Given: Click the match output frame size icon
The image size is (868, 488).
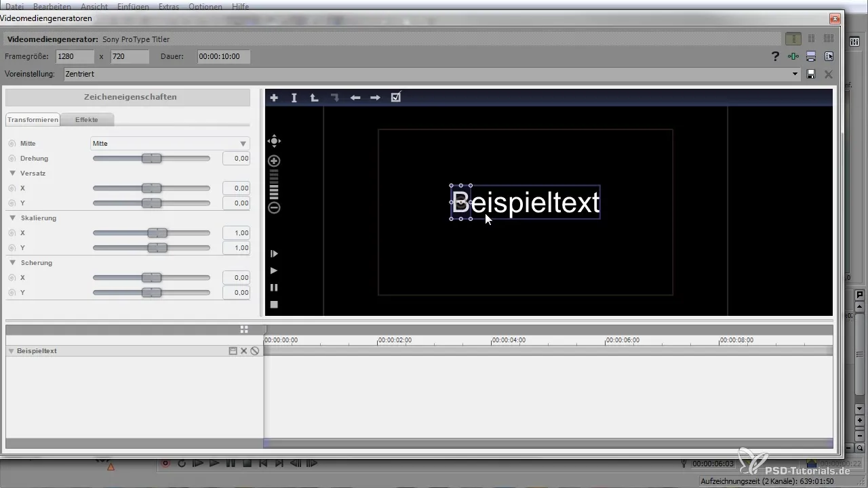Looking at the screenshot, I should [810, 56].
